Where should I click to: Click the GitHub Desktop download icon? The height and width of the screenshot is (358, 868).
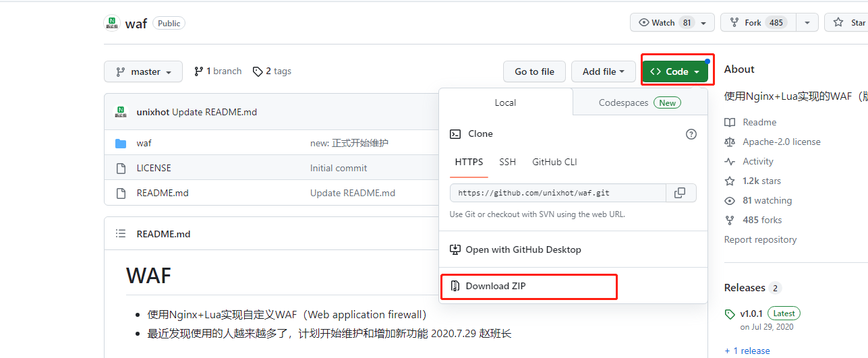[455, 249]
